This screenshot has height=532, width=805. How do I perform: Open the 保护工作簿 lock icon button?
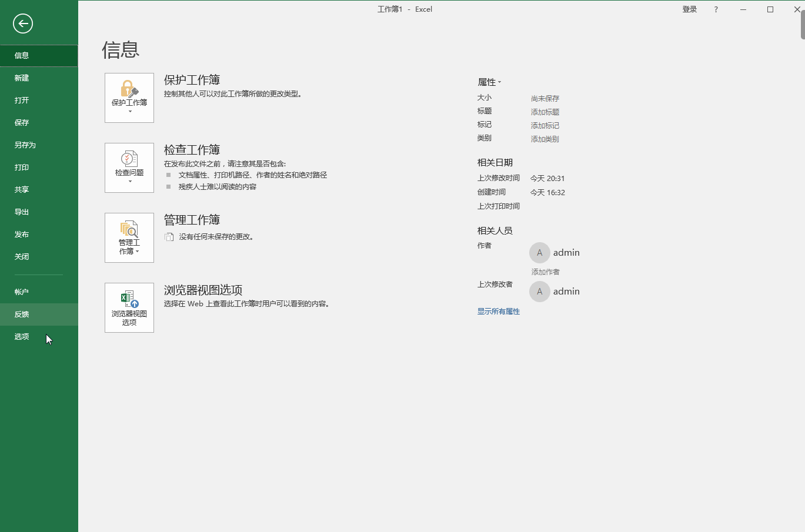129,98
